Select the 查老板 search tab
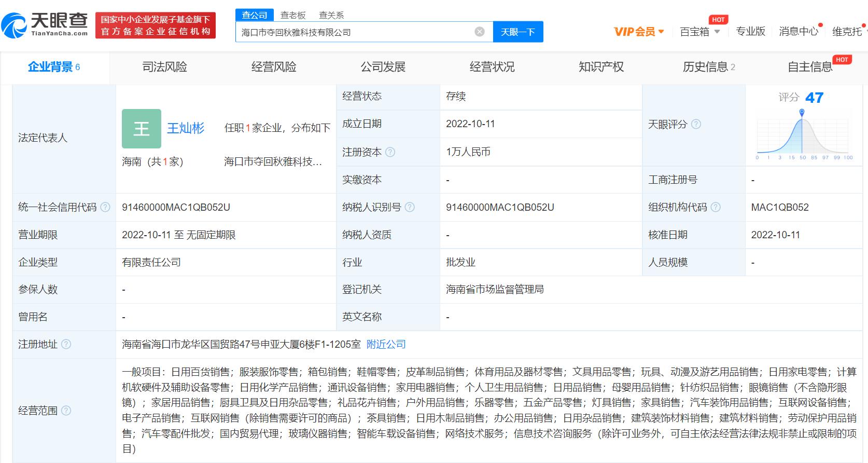The width and height of the screenshot is (868, 463). (293, 15)
